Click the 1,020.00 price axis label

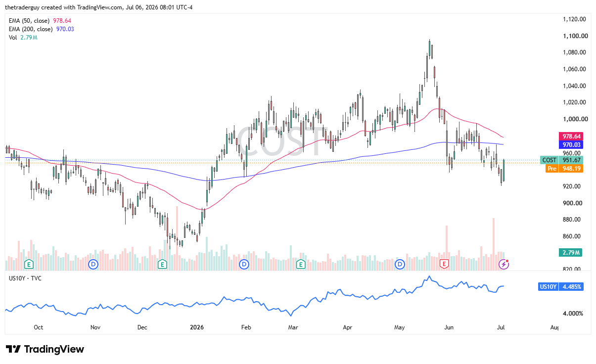(x=575, y=102)
